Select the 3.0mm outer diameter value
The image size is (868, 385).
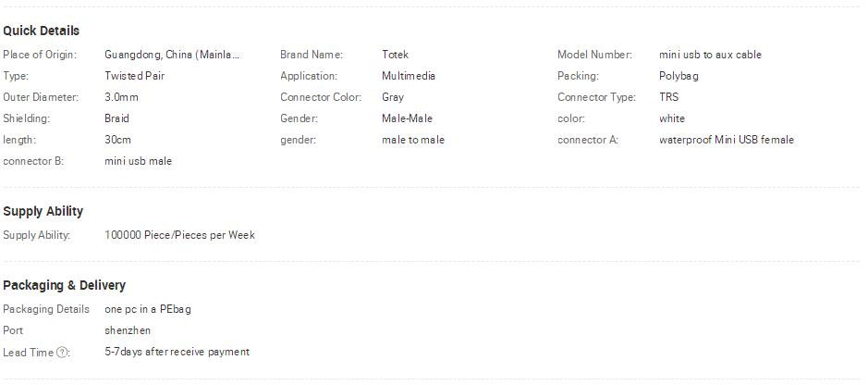[121, 97]
